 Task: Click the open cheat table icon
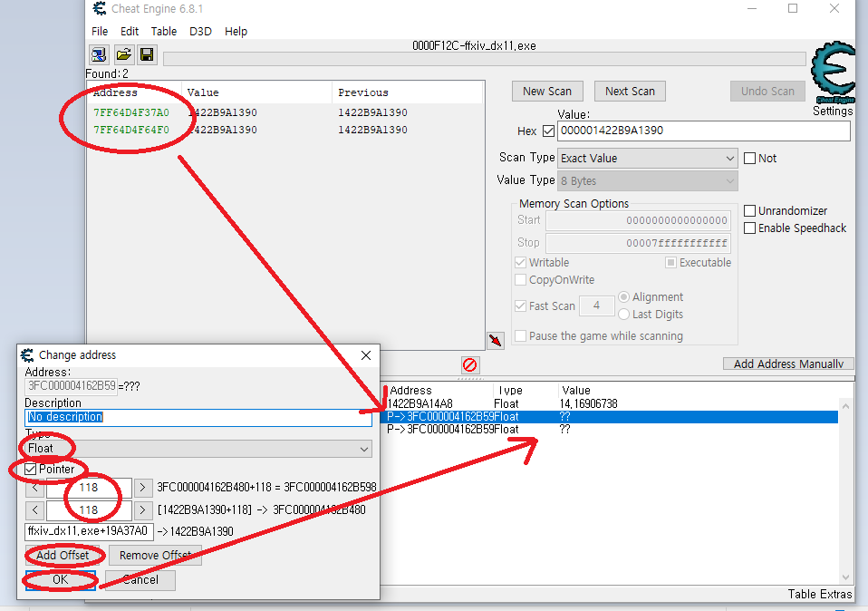point(122,54)
